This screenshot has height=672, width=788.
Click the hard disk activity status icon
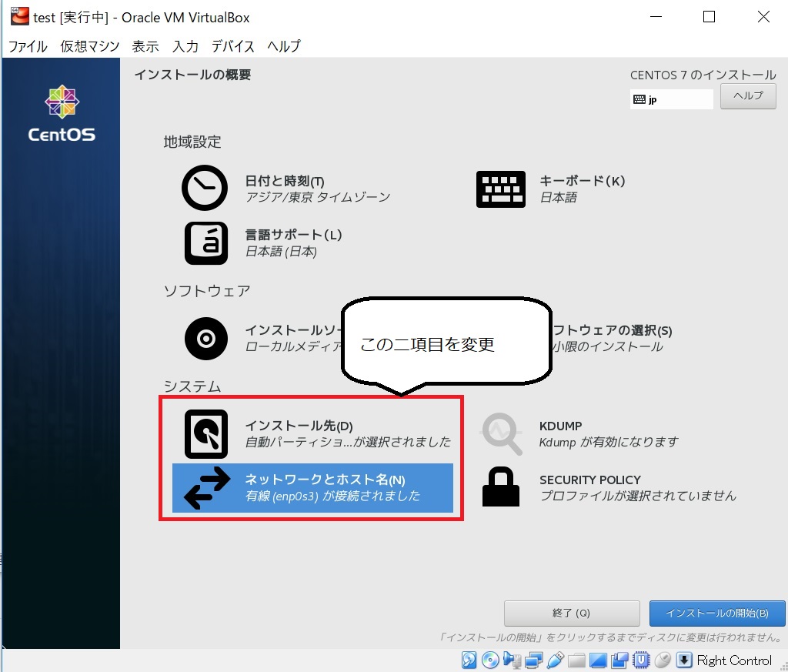[469, 660]
